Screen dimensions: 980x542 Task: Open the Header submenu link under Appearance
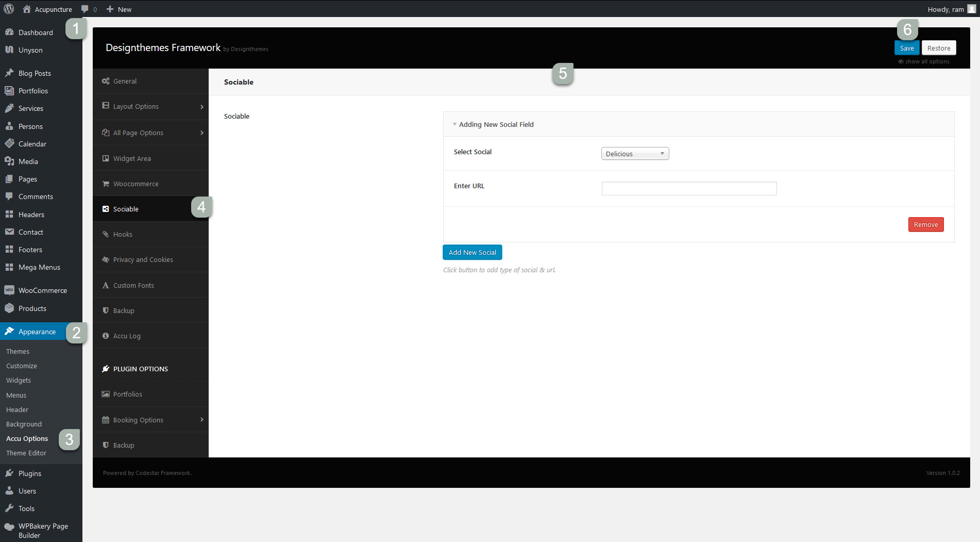tap(17, 409)
